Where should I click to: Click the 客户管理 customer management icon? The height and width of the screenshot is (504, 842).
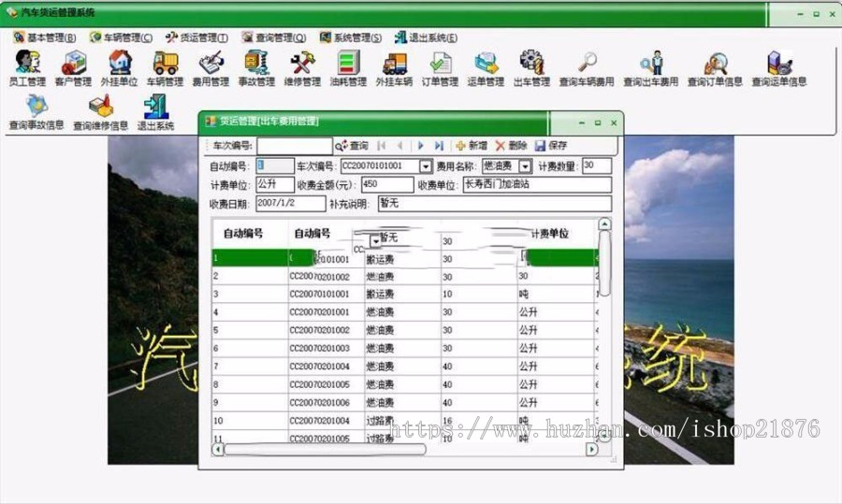click(x=73, y=63)
